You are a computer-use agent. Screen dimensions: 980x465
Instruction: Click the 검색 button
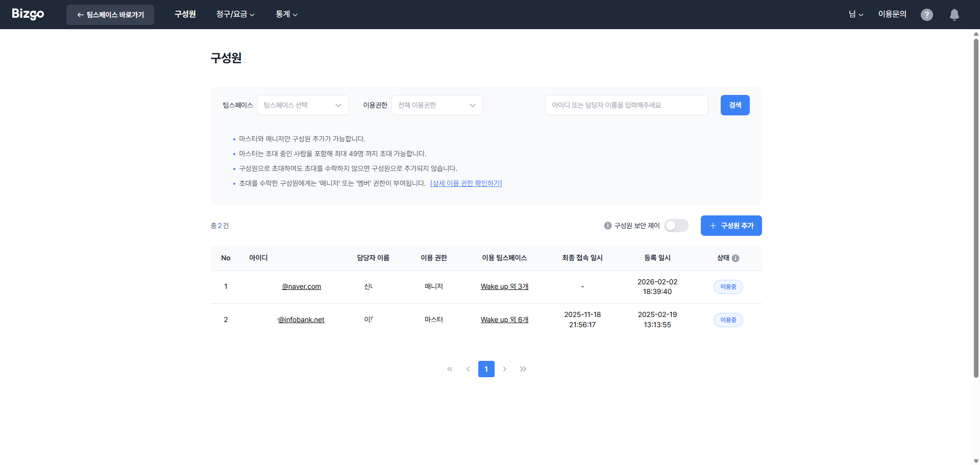735,105
